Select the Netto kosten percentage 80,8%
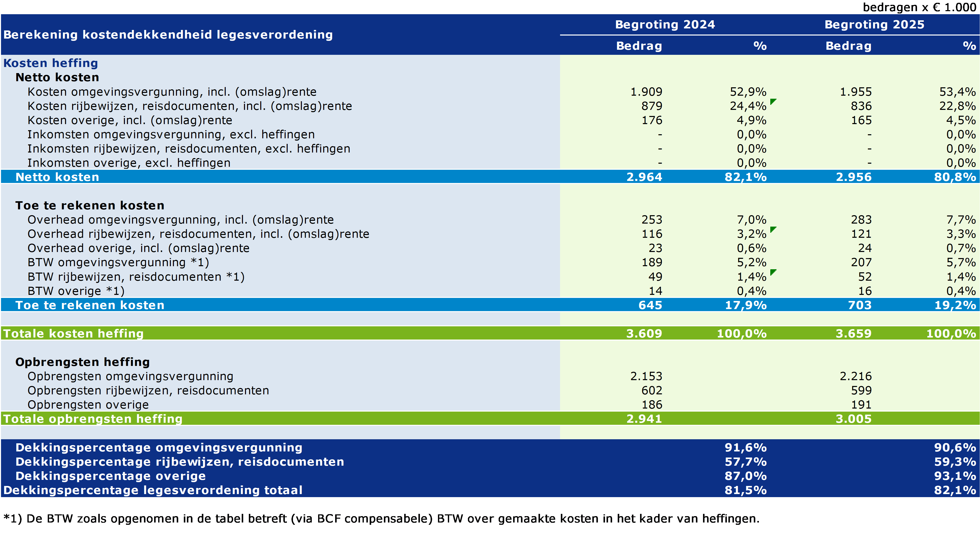 click(955, 177)
